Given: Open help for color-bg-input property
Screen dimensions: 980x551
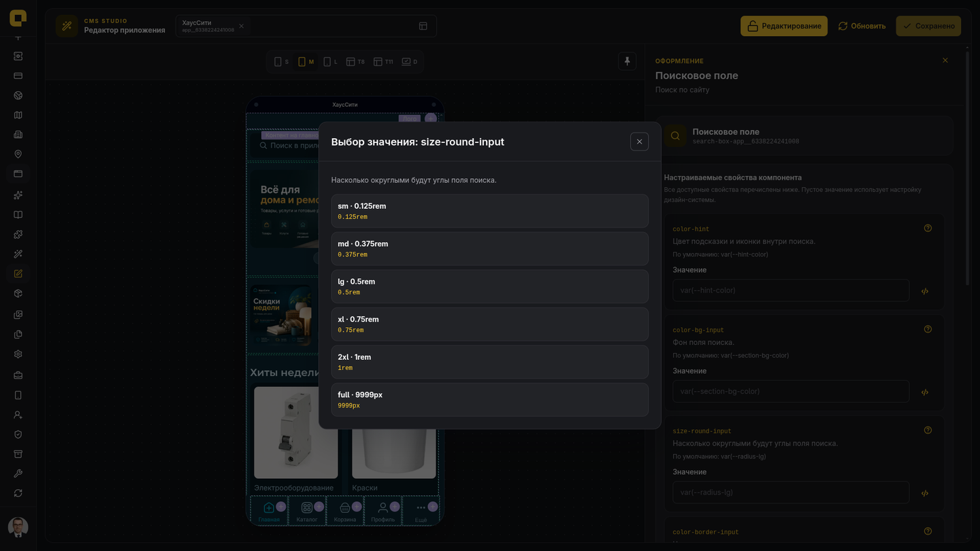Looking at the screenshot, I should point(928,329).
